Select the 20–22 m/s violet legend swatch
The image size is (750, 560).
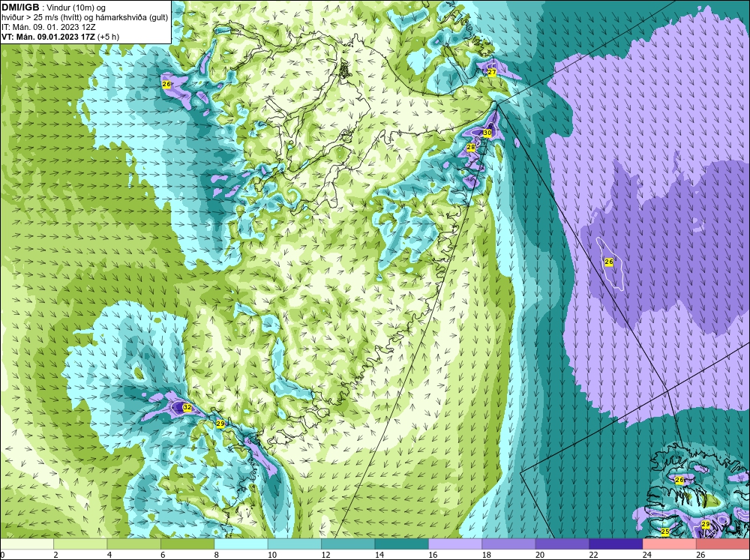(562, 544)
